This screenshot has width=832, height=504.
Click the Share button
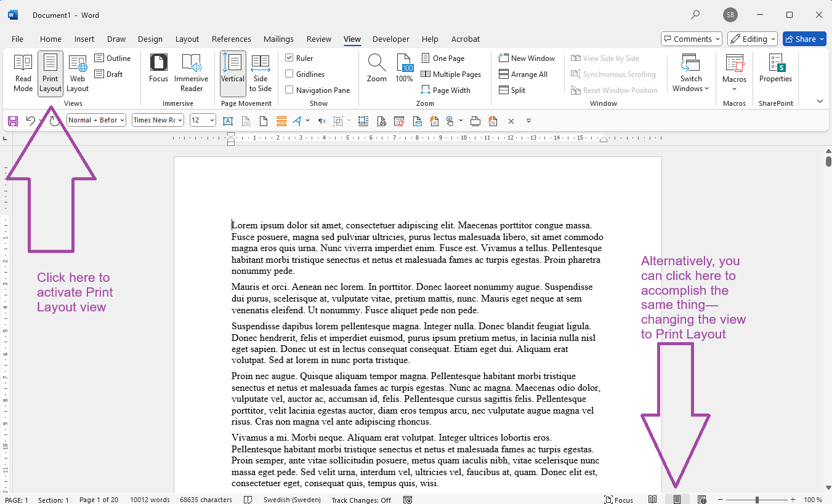804,39
